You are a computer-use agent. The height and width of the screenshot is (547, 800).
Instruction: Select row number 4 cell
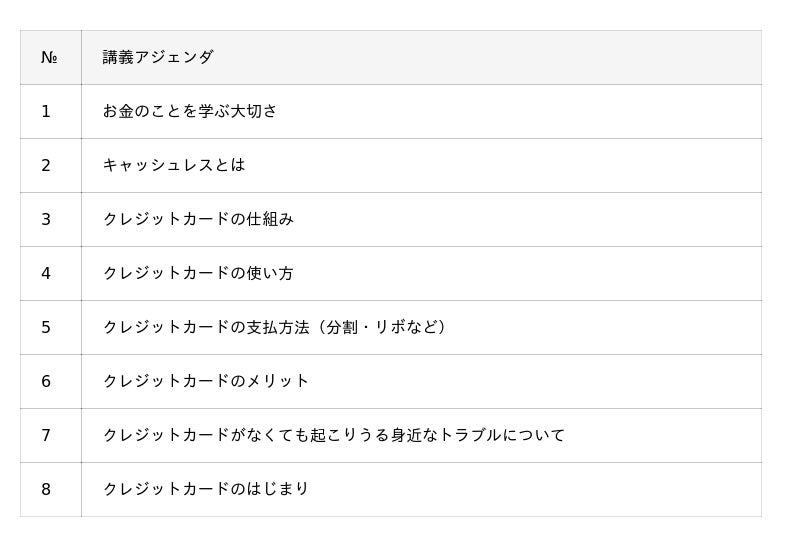tap(46, 274)
